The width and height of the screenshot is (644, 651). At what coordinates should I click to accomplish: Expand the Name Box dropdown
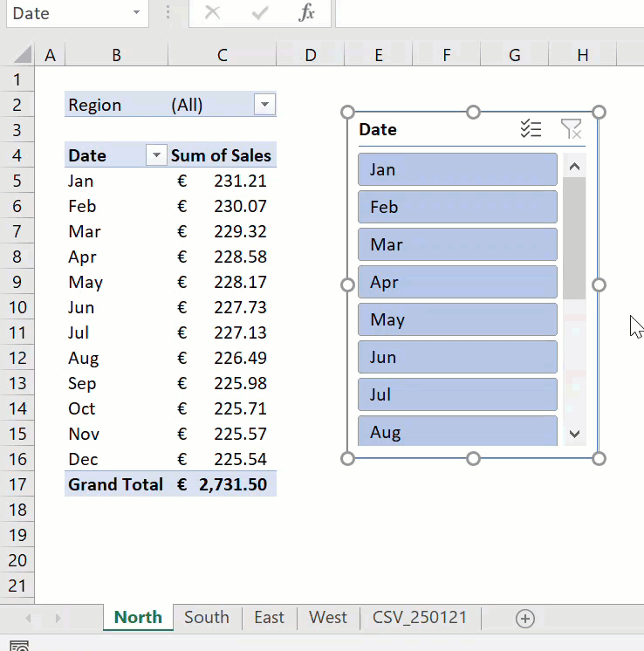(136, 13)
